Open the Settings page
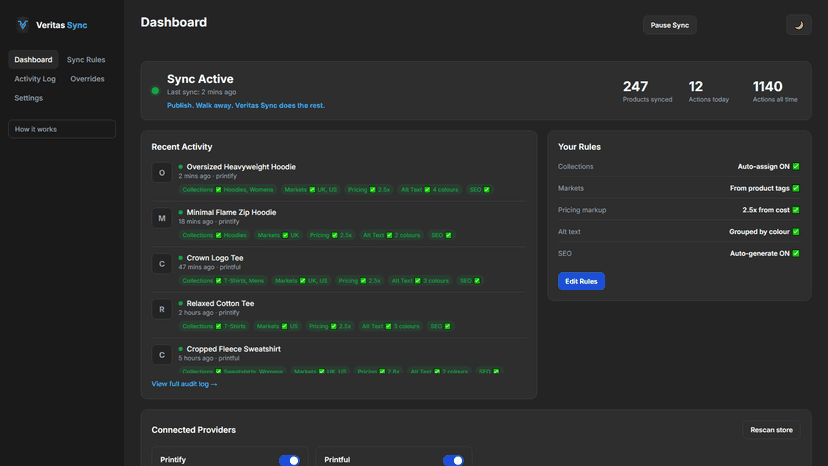828x466 pixels. 29,98
